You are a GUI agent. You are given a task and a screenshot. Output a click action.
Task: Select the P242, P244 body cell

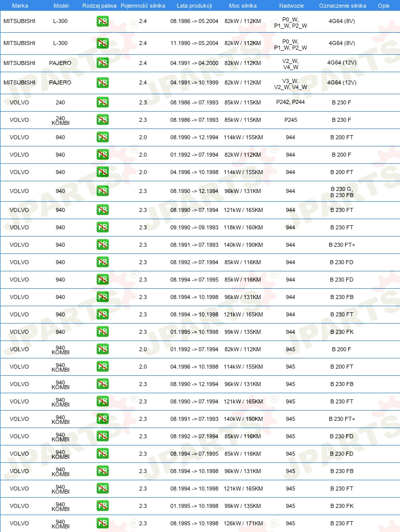[291, 102]
